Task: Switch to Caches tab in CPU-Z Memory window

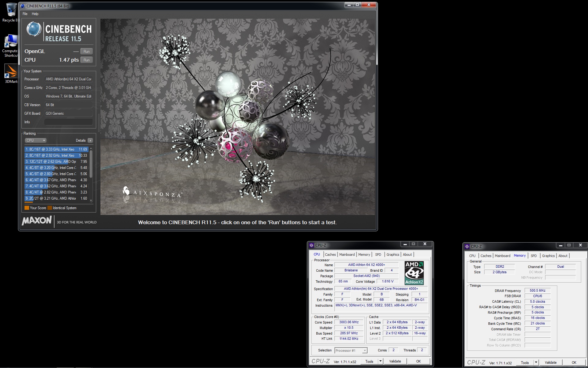Action: point(486,256)
